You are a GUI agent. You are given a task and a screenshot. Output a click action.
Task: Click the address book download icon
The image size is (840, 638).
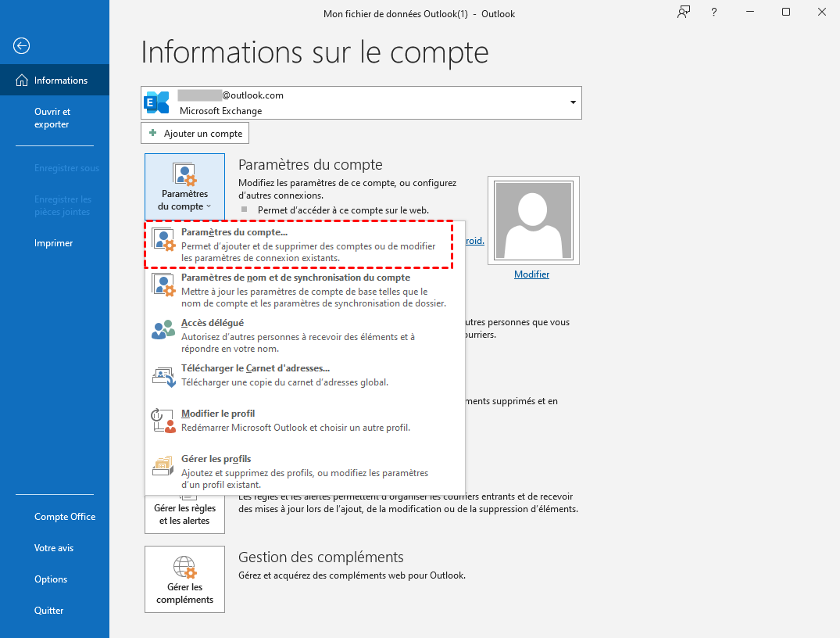click(163, 377)
